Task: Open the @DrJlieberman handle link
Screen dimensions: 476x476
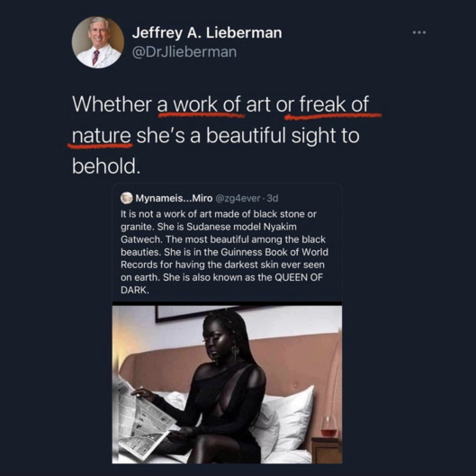Action: click(184, 52)
